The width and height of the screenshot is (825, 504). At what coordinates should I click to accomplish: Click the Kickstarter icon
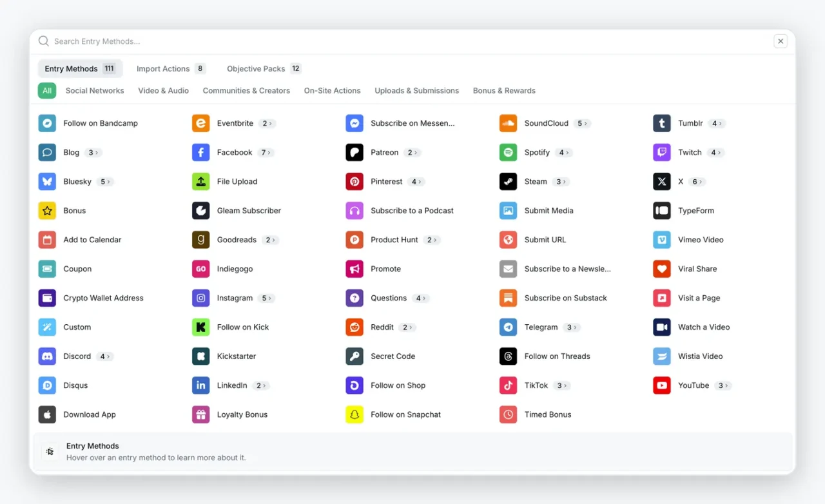(x=201, y=356)
